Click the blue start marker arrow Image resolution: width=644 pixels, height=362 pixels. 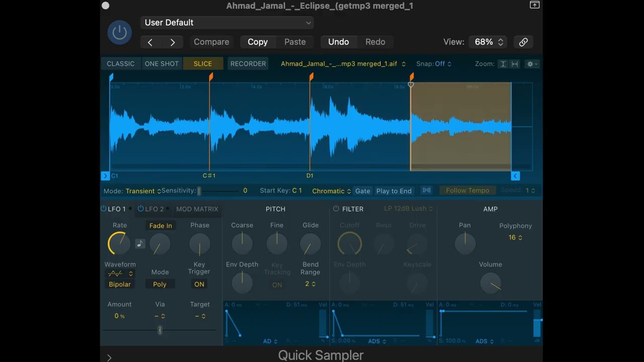coord(105,176)
